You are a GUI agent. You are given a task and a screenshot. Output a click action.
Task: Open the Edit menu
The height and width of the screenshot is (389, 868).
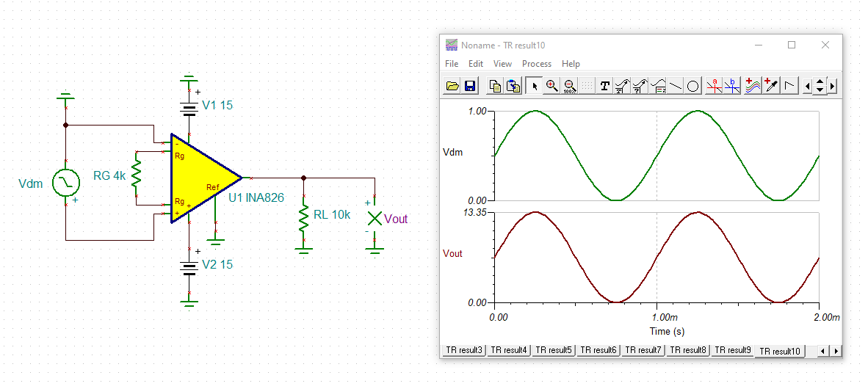(x=476, y=64)
